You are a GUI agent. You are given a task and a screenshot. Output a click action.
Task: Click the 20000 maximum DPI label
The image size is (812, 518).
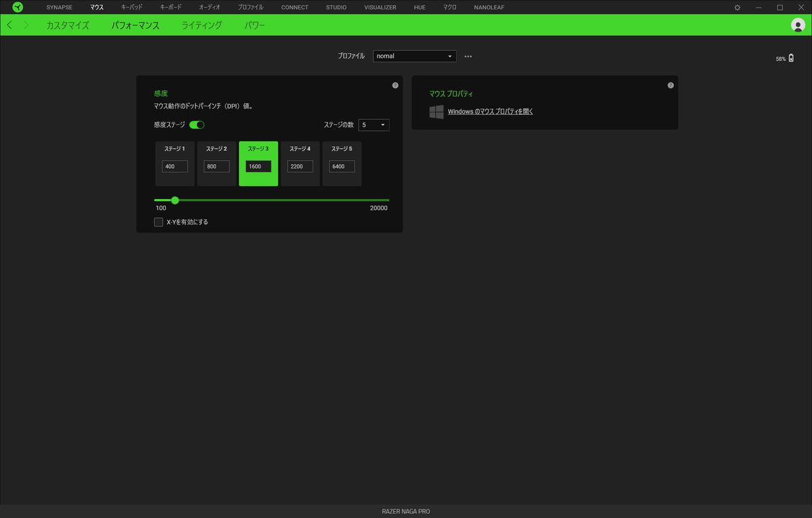click(x=379, y=209)
